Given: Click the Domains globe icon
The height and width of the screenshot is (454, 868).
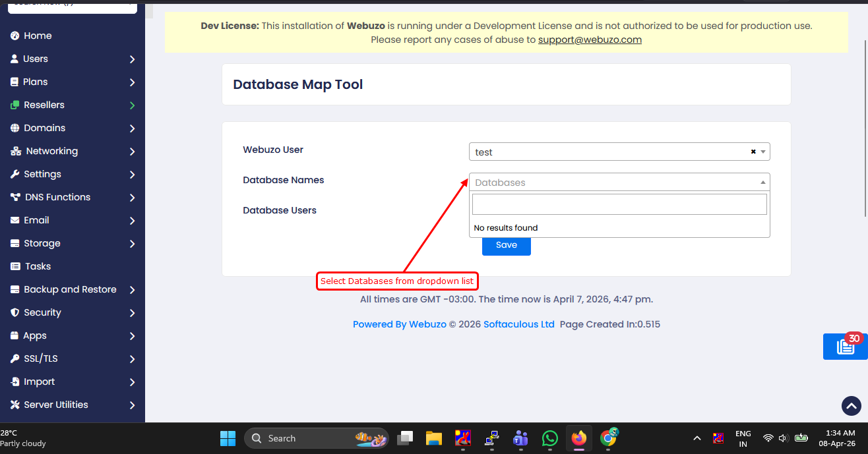Looking at the screenshot, I should pyautogui.click(x=15, y=128).
